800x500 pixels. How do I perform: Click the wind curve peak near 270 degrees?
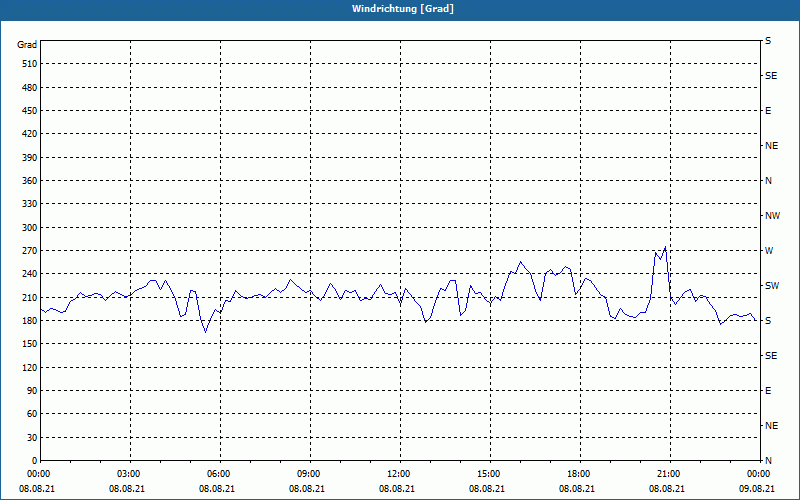coord(665,247)
